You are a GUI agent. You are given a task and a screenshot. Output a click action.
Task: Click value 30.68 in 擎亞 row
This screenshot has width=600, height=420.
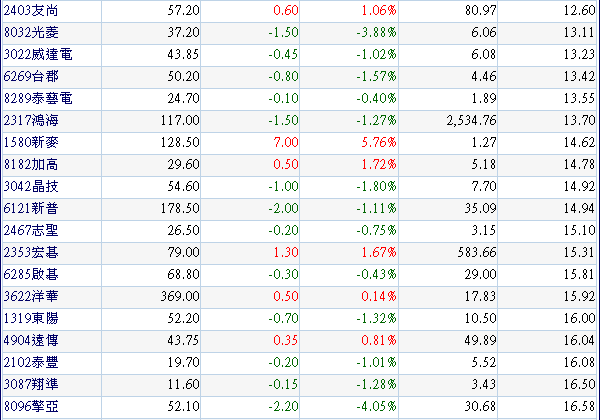[481, 406]
